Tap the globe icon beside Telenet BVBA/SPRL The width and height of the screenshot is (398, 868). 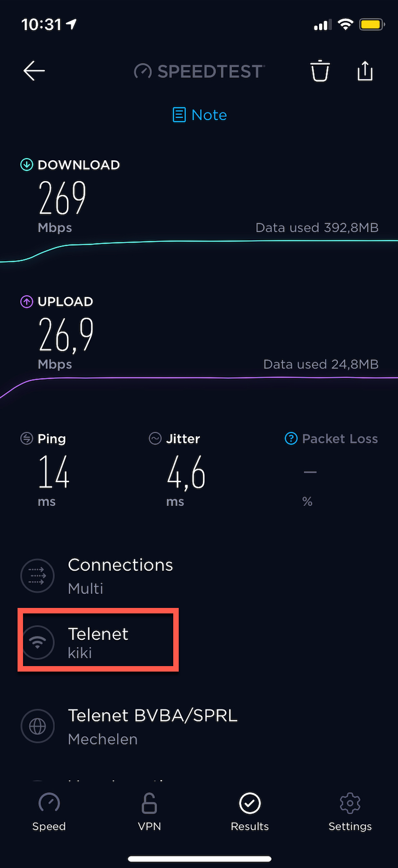click(x=37, y=726)
